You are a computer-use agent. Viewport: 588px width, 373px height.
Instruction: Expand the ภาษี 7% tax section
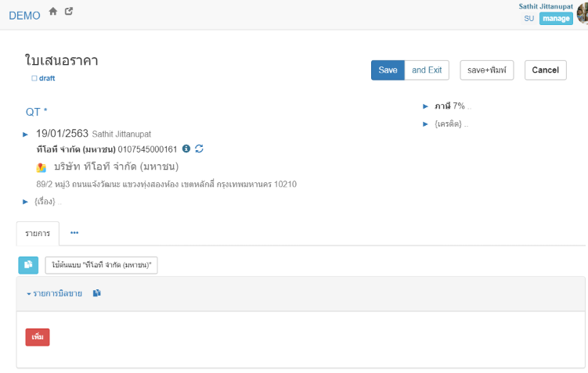coord(425,106)
